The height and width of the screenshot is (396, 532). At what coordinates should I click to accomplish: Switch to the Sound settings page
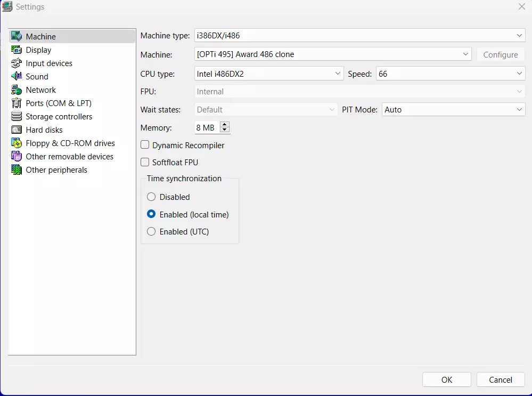(x=72, y=76)
